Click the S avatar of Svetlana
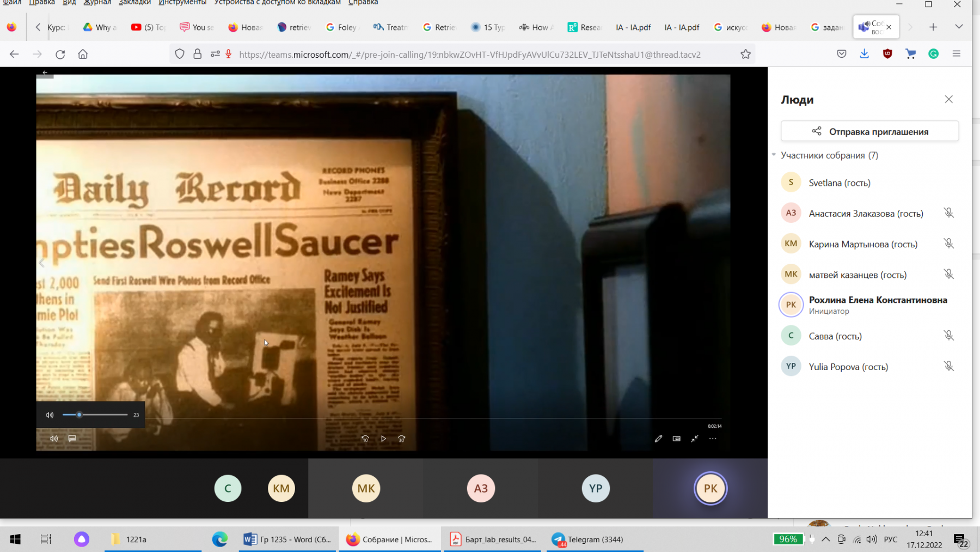The image size is (980, 552). tap(791, 182)
